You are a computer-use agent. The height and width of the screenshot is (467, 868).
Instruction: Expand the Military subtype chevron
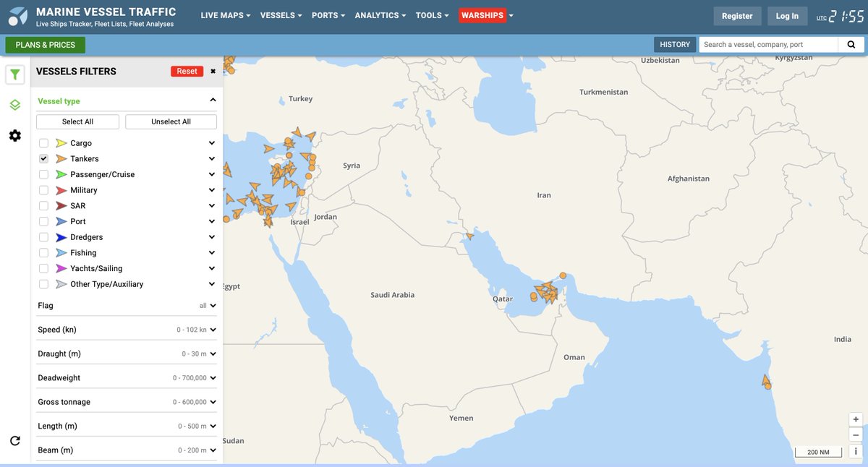(212, 190)
